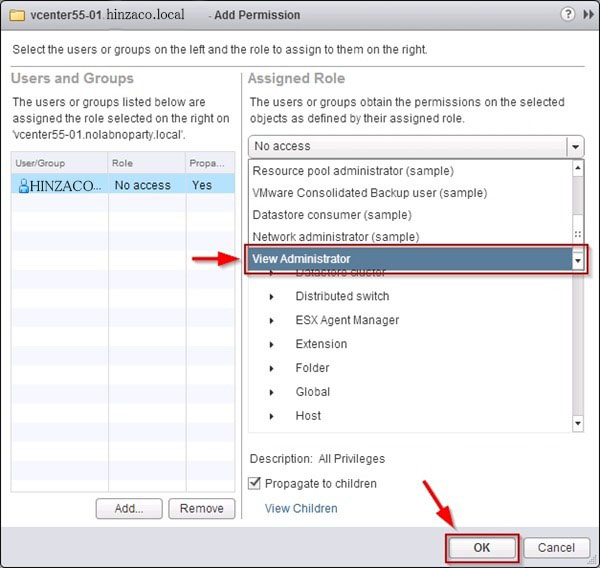Expand the ESX Agent Manager node
Image resolution: width=600 pixels, height=568 pixels.
tap(272, 320)
